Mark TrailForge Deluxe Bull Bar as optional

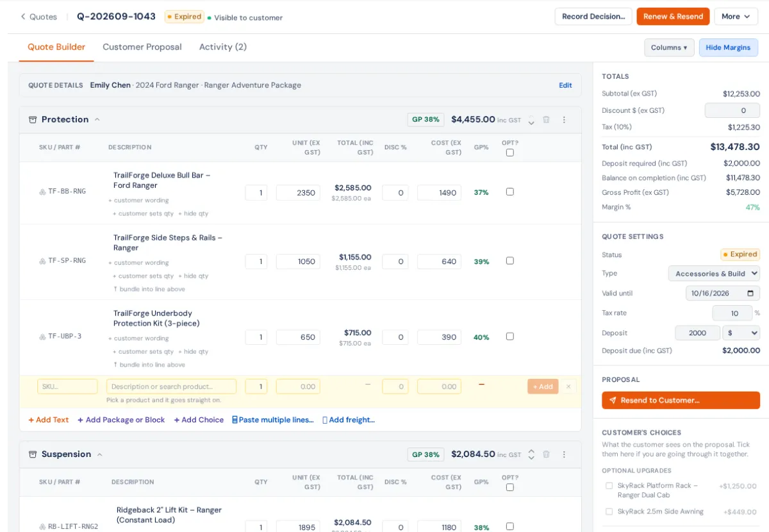[510, 192]
